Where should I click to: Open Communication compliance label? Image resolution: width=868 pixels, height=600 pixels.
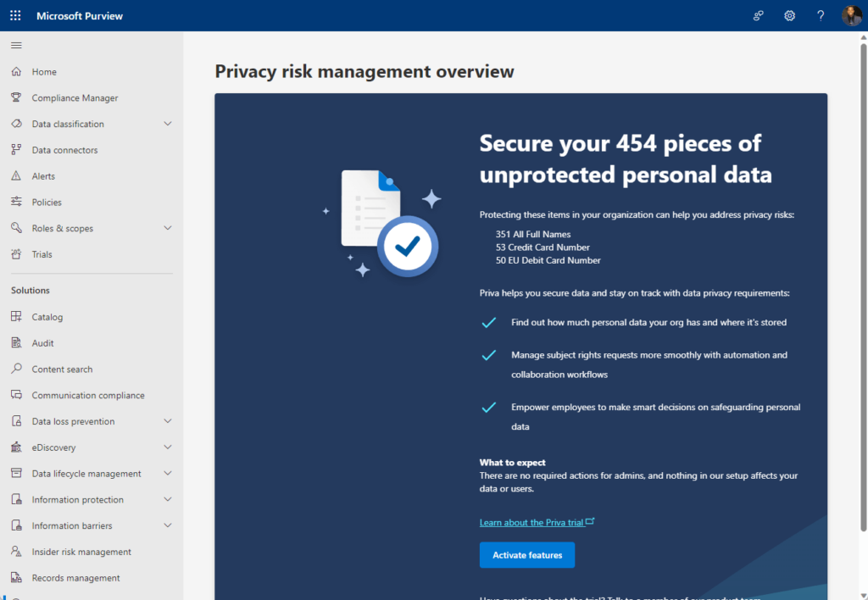click(88, 395)
